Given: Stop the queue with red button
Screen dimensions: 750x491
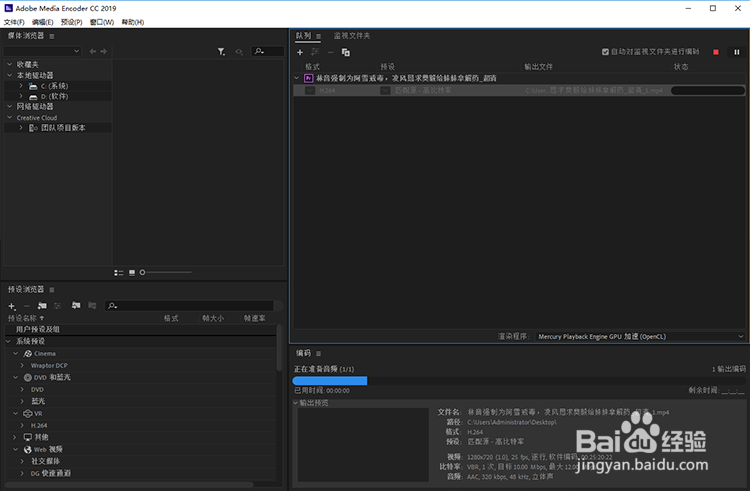Looking at the screenshot, I should coord(716,52).
